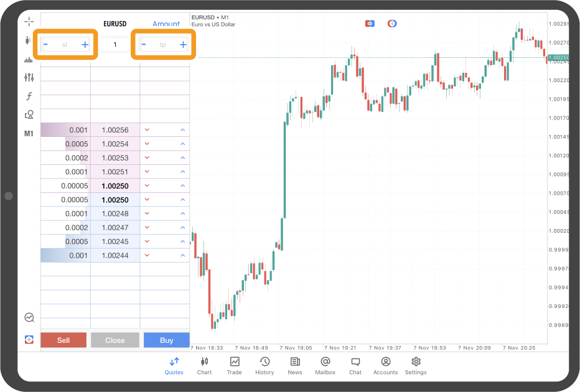
Task: Click blue up chevron on 1.00253 row
Action: click(182, 158)
